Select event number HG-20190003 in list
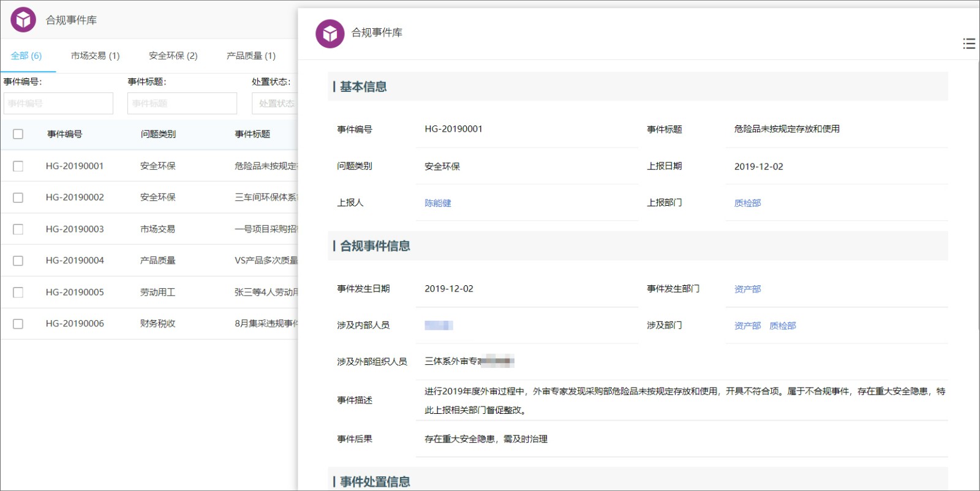 pyautogui.click(x=75, y=229)
